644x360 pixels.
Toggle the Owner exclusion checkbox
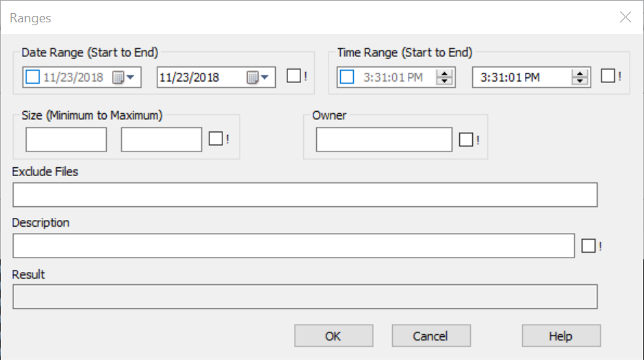coord(466,139)
